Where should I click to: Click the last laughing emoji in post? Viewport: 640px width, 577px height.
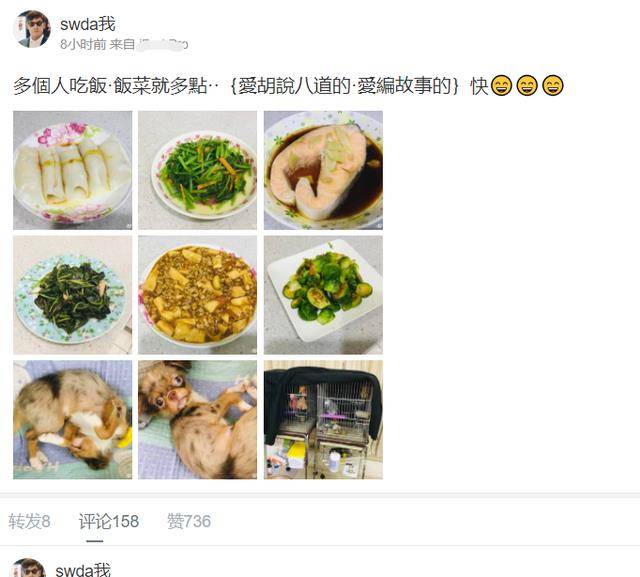click(x=553, y=86)
